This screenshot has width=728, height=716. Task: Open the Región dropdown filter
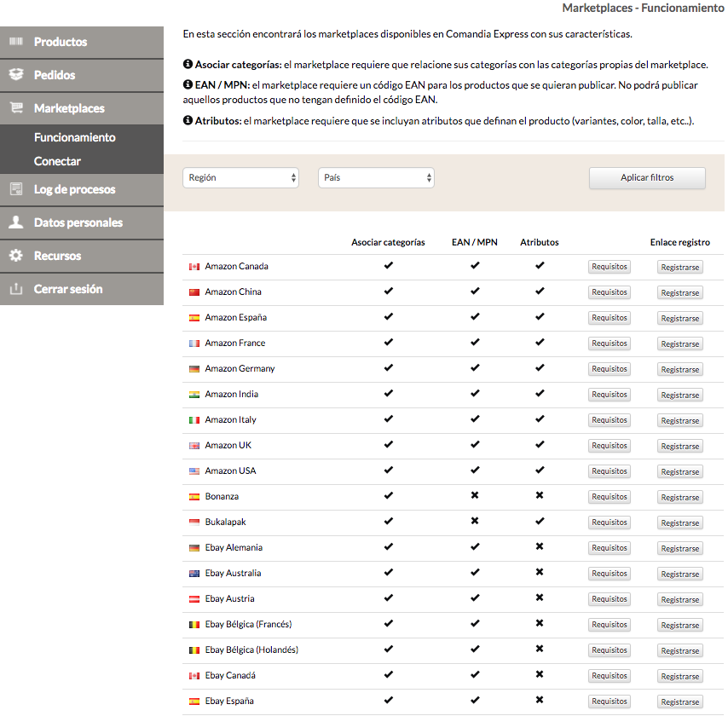click(241, 177)
